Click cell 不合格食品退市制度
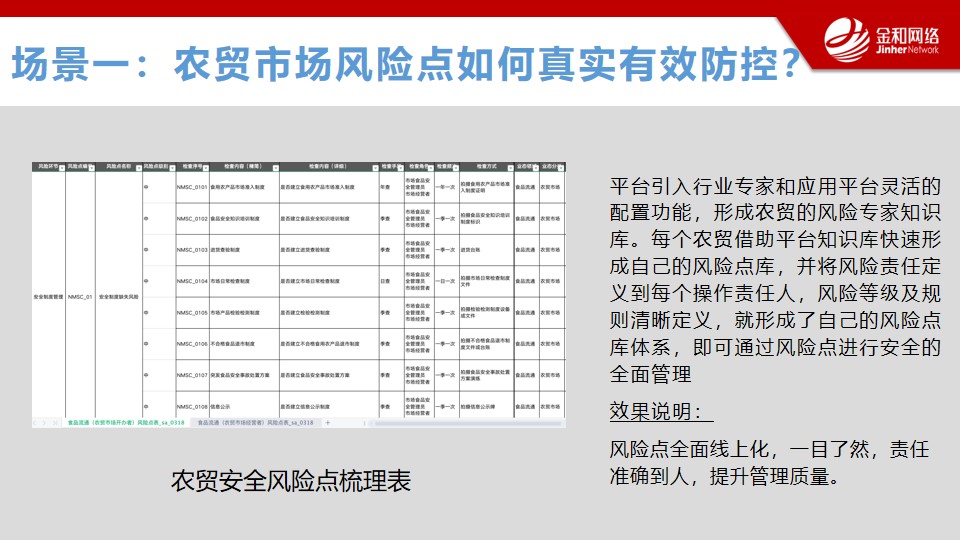 click(244, 343)
